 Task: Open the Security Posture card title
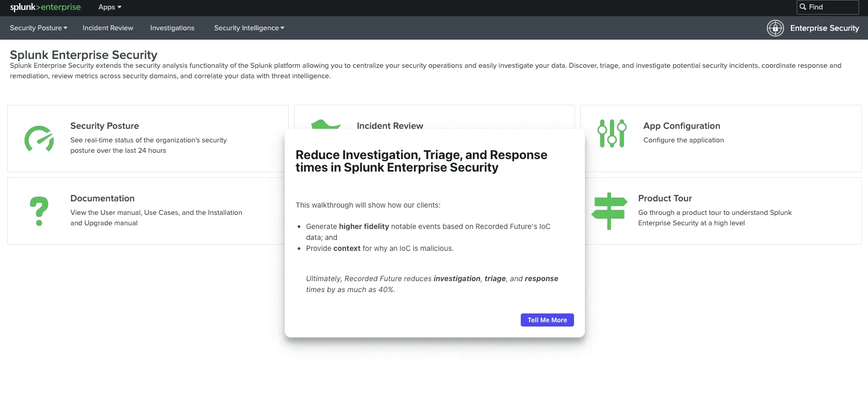(x=105, y=126)
